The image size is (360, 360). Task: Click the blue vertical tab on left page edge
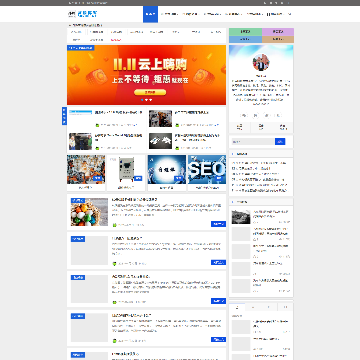point(64,116)
